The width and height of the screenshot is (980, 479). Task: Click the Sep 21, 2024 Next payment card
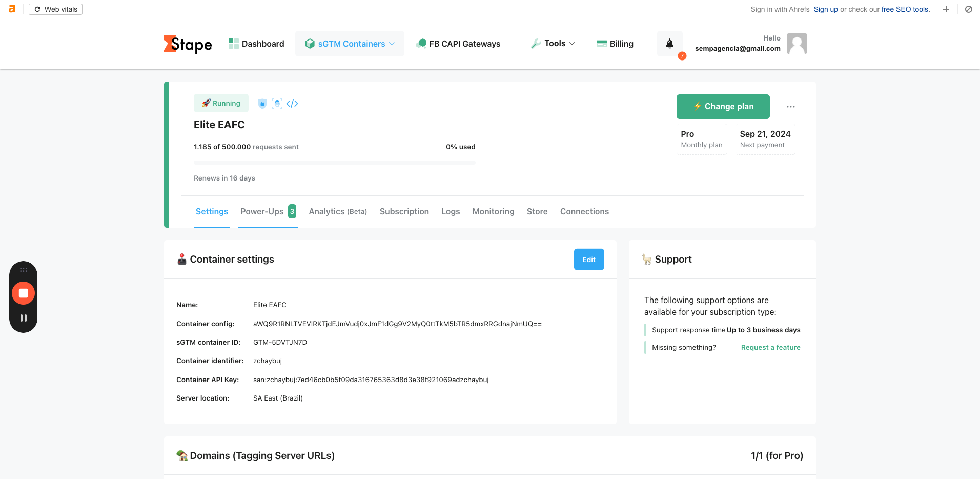[x=765, y=139]
